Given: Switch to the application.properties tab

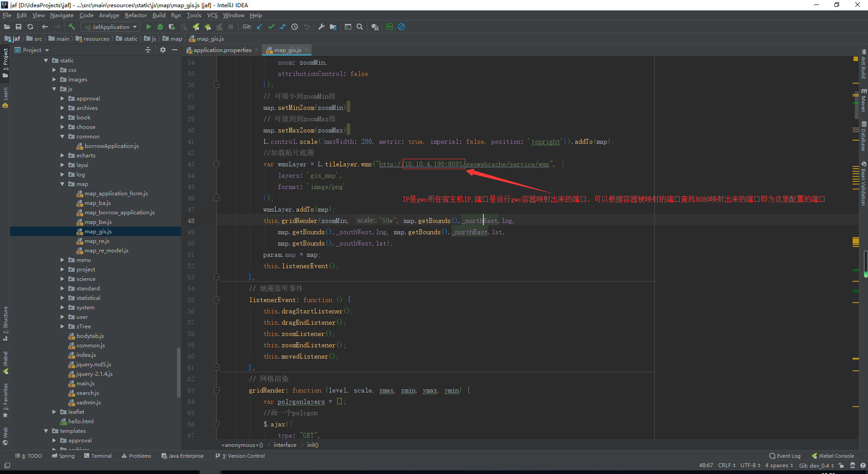Looking at the screenshot, I should (x=222, y=50).
